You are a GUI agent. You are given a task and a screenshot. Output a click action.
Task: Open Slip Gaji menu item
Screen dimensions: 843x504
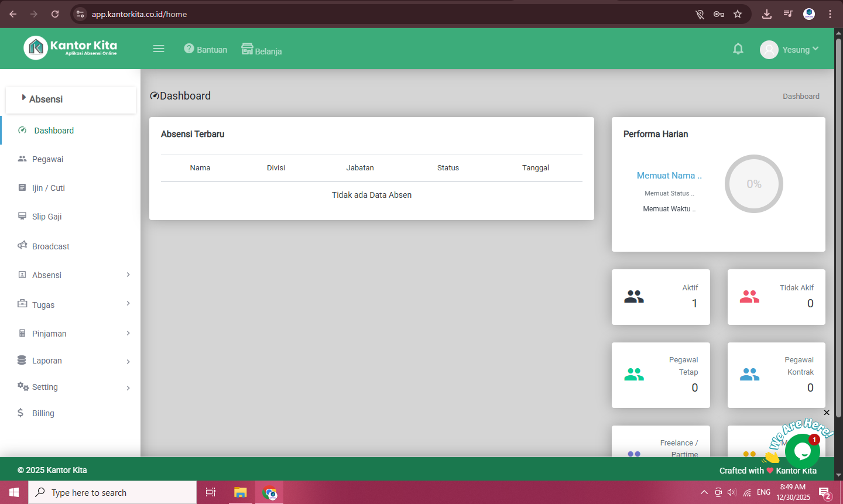(x=47, y=217)
